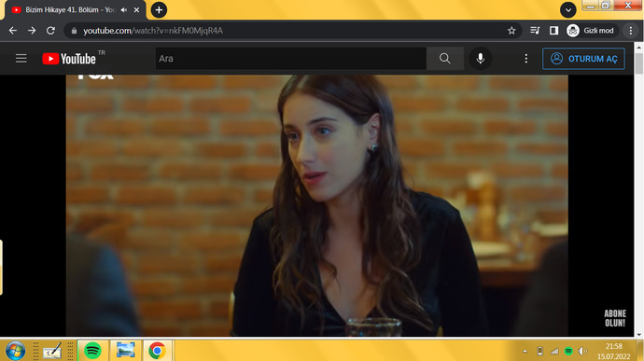Open a new browser tab
The width and height of the screenshot is (644, 361).
[x=159, y=10]
